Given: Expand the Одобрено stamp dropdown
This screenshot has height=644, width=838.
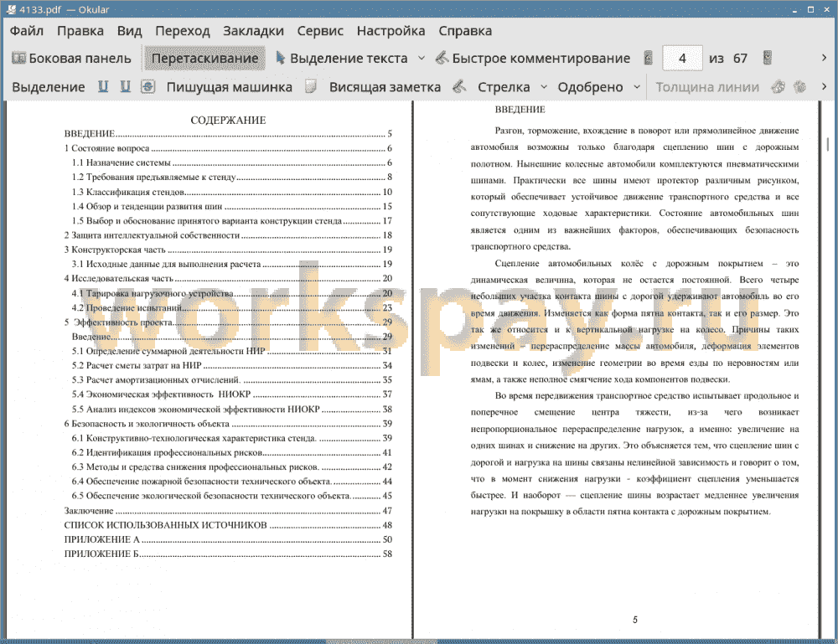Looking at the screenshot, I should pyautogui.click(x=637, y=87).
